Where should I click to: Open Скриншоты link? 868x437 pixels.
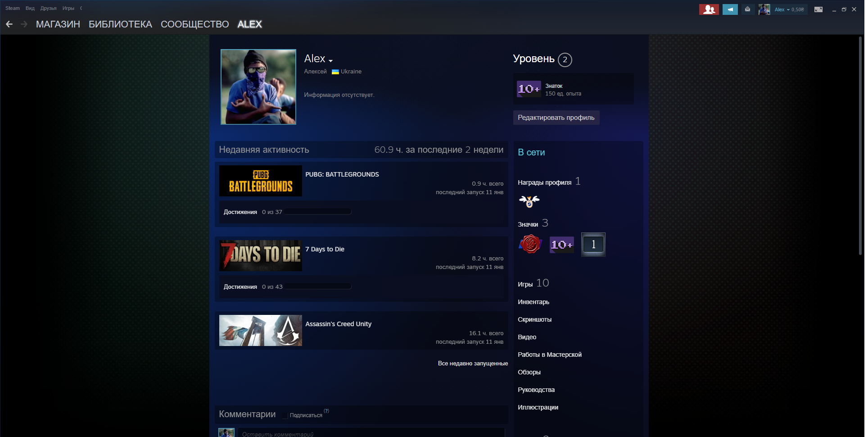(x=534, y=319)
